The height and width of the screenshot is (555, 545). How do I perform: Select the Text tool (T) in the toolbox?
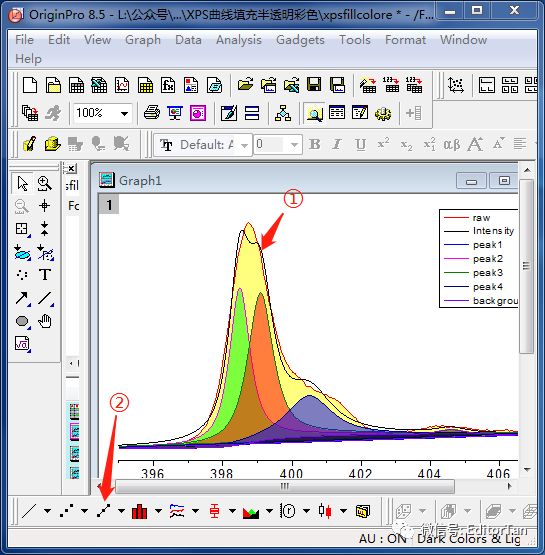pos(45,275)
